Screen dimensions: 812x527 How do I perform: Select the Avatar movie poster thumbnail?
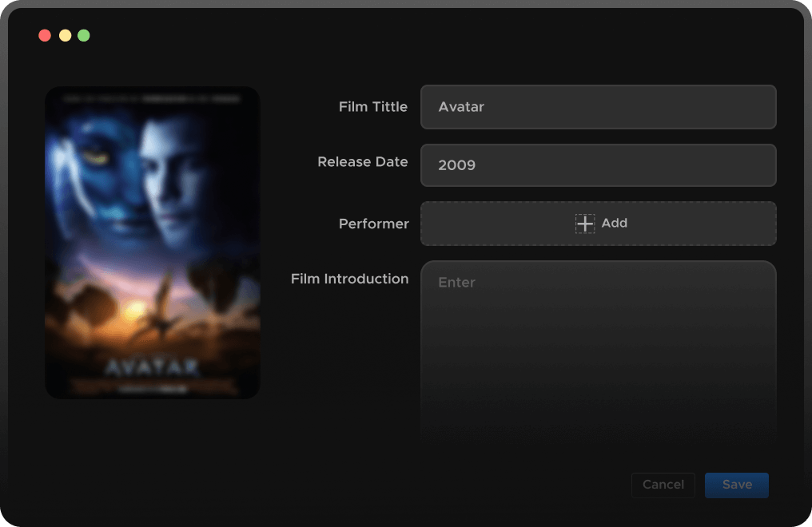153,243
